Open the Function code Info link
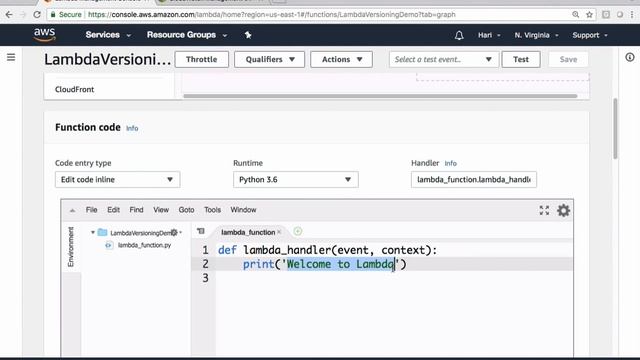Image resolution: width=640 pixels, height=360 pixels. [132, 128]
